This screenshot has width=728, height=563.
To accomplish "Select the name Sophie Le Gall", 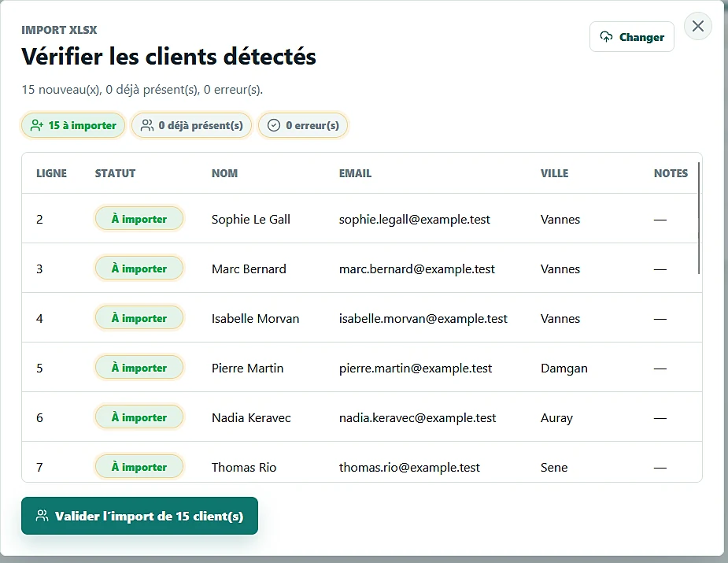I will pos(251,219).
